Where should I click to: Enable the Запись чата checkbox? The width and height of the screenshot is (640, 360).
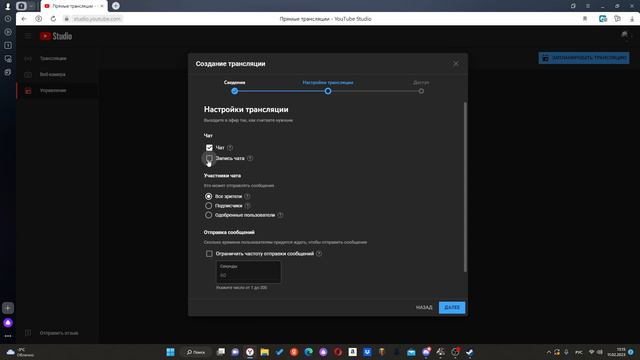pos(209,158)
